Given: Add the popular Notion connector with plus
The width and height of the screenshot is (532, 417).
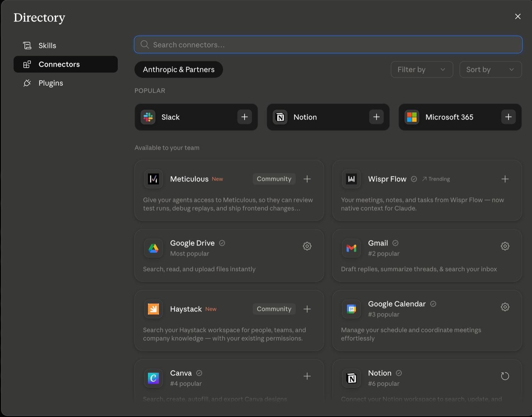Looking at the screenshot, I should [376, 117].
